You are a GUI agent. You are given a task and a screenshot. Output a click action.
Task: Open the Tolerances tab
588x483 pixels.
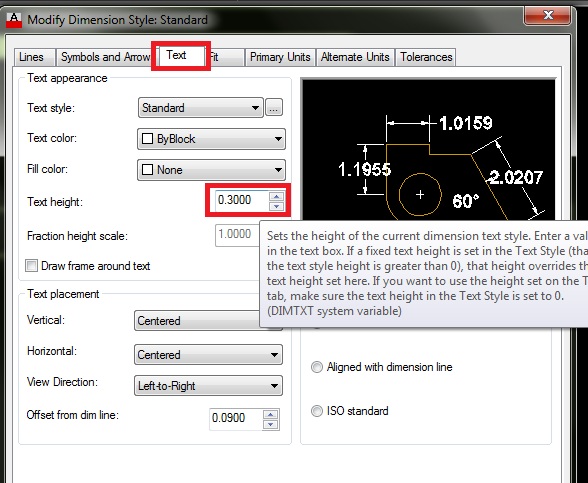coord(426,57)
